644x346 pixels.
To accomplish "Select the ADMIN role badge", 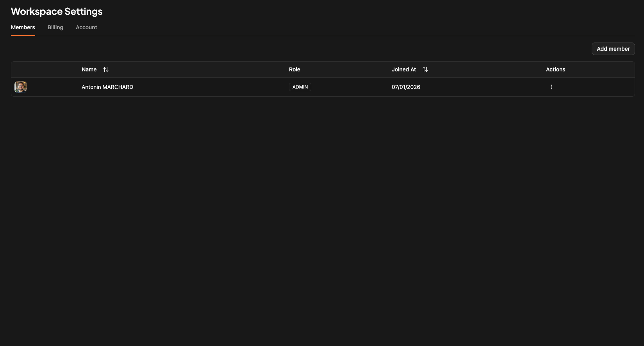I will click(x=300, y=87).
